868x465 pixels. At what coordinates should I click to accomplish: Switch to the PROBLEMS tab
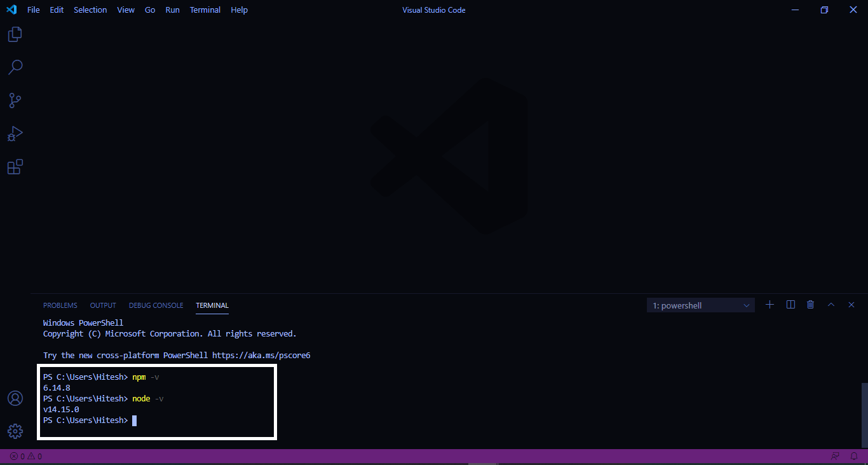[x=60, y=305]
